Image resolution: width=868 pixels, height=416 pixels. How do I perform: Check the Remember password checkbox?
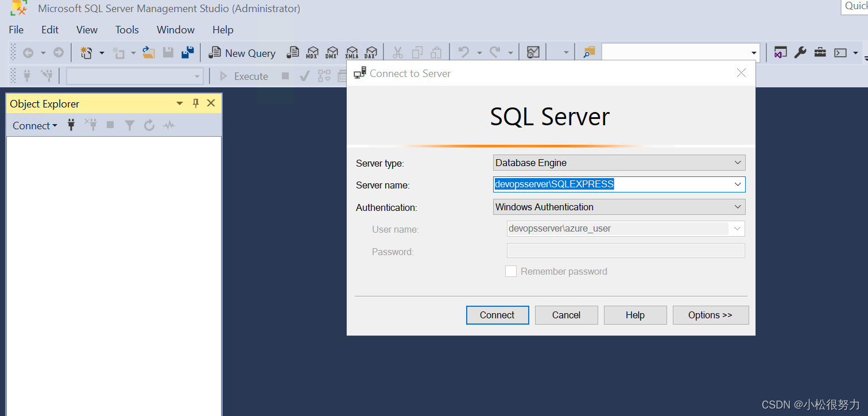tap(511, 271)
